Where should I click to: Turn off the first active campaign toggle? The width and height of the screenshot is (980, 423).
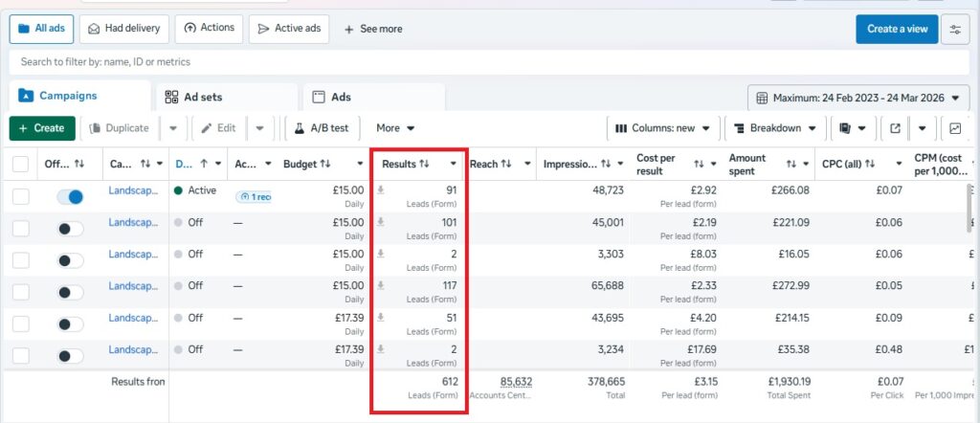click(x=70, y=196)
